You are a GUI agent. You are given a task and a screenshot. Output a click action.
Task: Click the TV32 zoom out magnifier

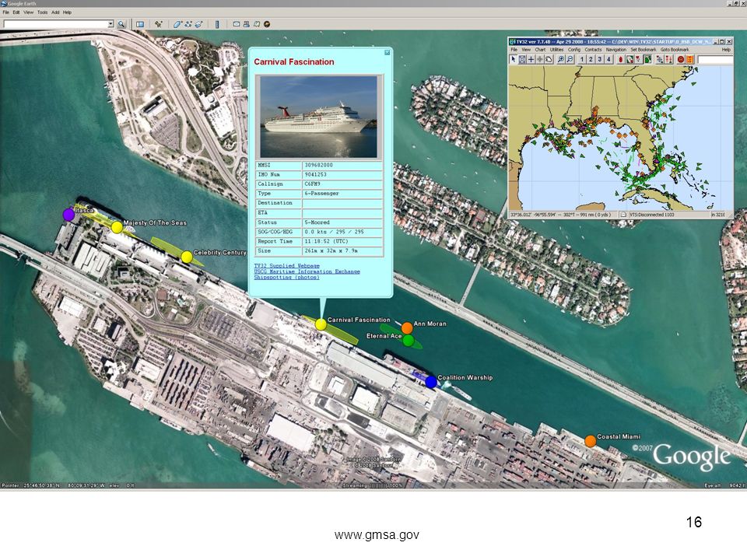tap(570, 59)
